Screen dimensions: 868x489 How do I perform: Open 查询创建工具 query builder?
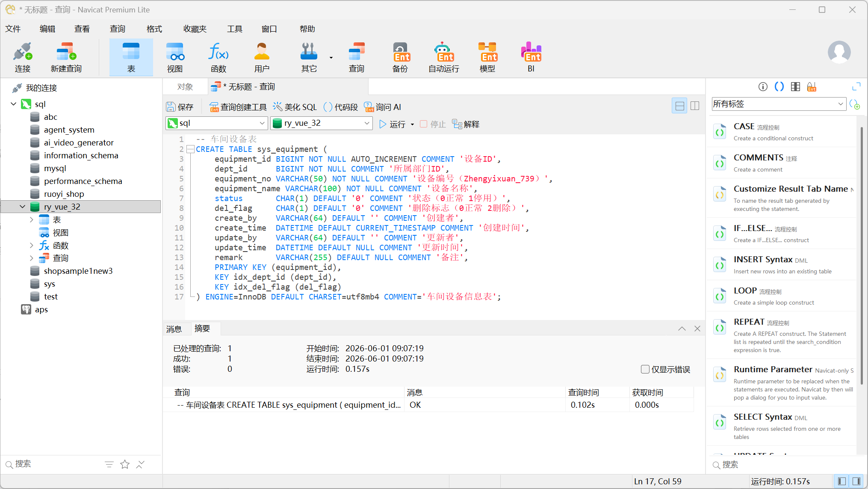click(238, 107)
